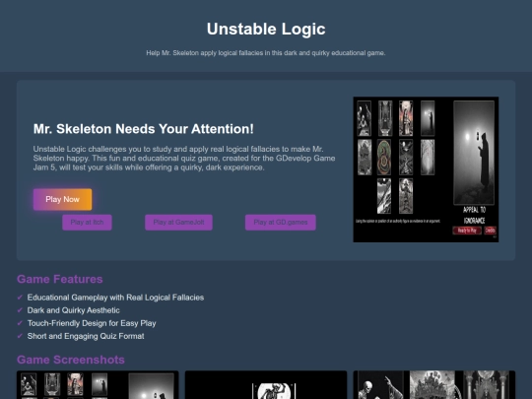Click the 'Unstable Logic challenges you' description paragraph
This screenshot has height=399, width=532.
184,158
